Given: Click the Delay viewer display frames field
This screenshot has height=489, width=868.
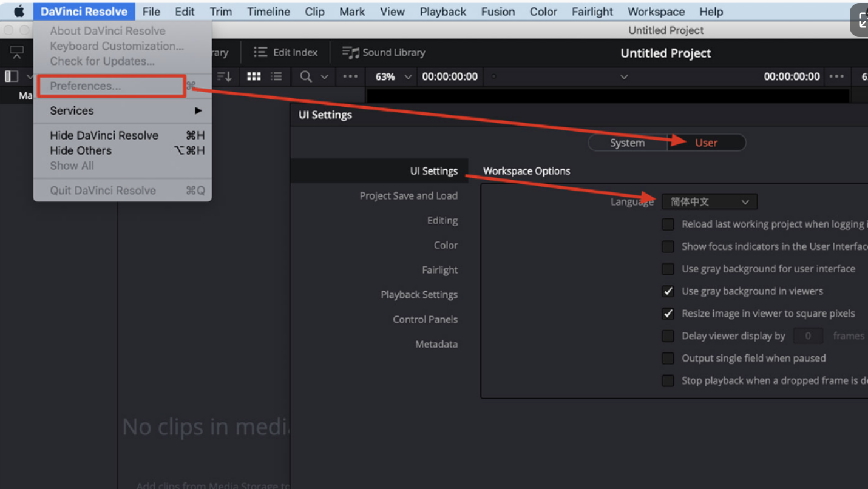Looking at the screenshot, I should click(x=807, y=336).
